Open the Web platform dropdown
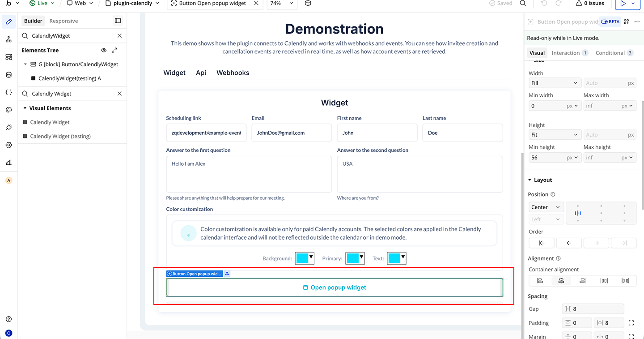This screenshot has width=644, height=339. pyautogui.click(x=80, y=3)
